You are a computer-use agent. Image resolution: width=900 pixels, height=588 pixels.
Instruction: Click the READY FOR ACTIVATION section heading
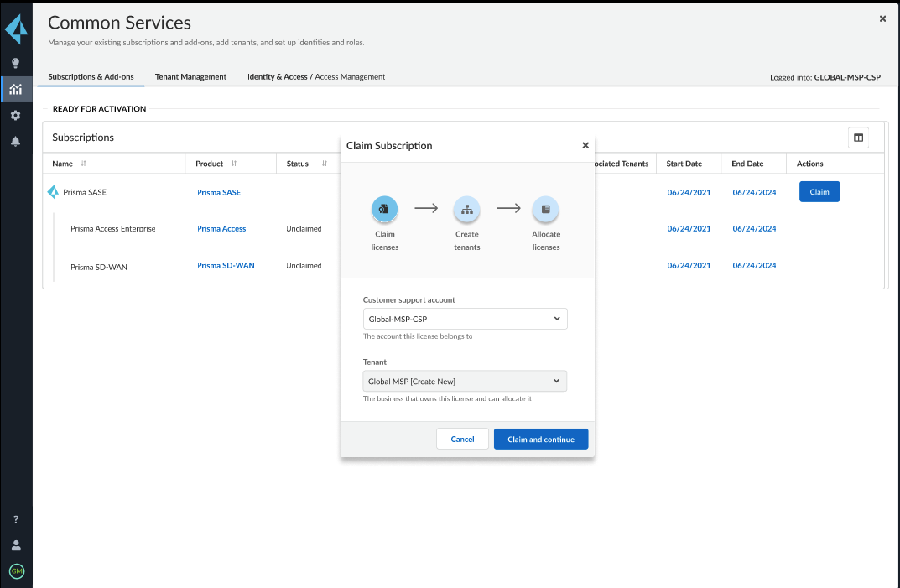pyautogui.click(x=99, y=108)
